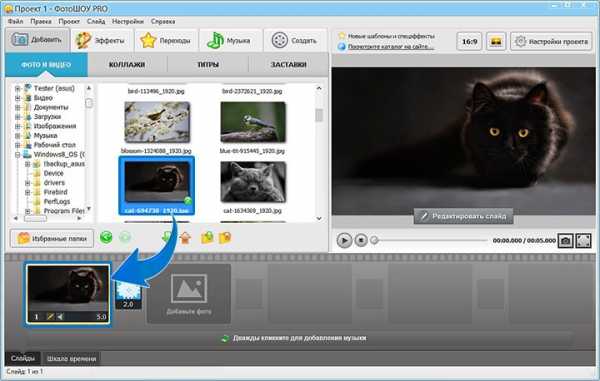Stop the preview playback
The height and width of the screenshot is (381, 600).
361,240
